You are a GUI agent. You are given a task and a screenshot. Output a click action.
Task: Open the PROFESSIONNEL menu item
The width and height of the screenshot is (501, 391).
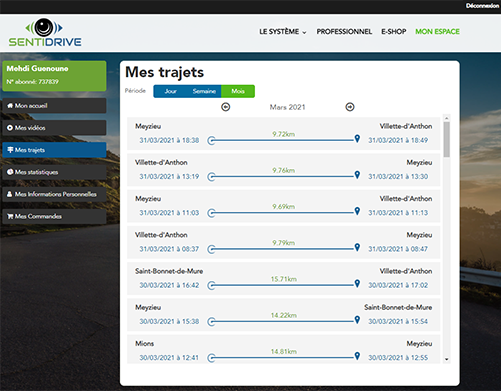344,32
